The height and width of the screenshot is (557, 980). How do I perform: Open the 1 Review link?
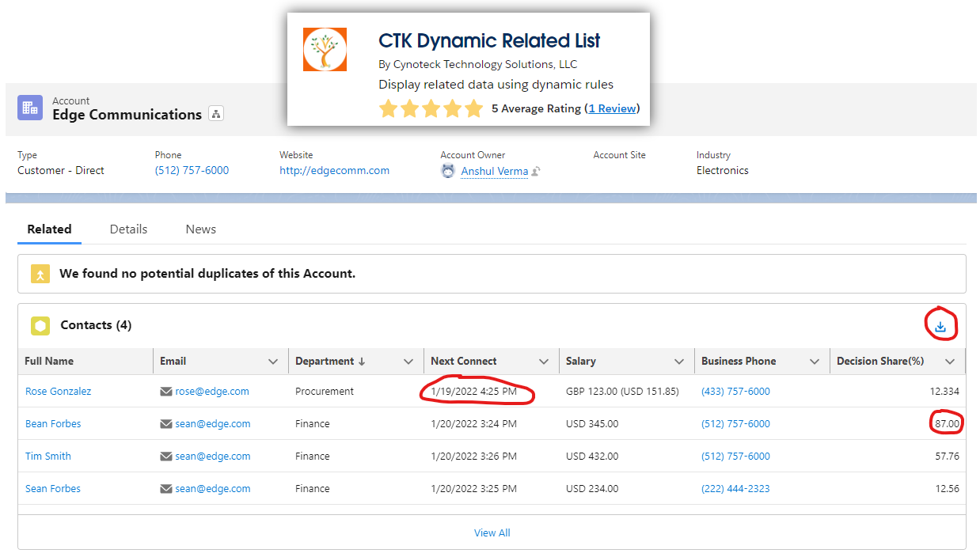click(612, 108)
